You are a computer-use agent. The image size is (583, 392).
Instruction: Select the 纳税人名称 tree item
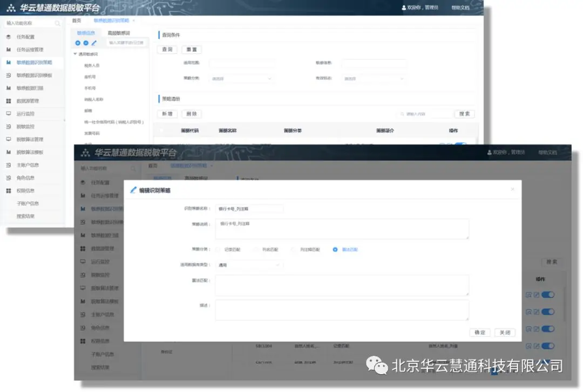[94, 100]
